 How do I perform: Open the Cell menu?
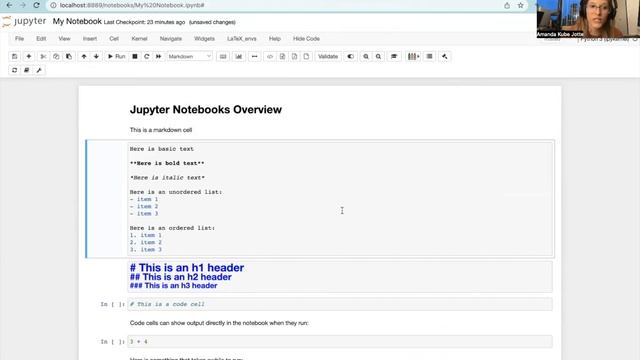pos(114,39)
